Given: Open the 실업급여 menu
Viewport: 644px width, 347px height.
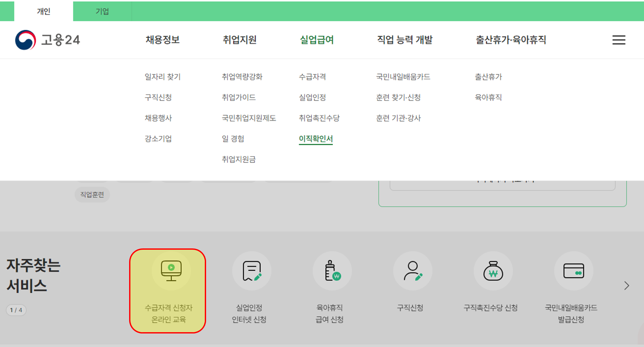Looking at the screenshot, I should coord(317,40).
